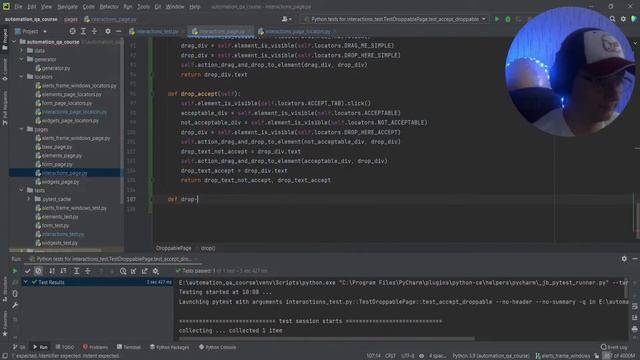
Task: Click the UTF-8 encoding in status bar
Action: (x=408, y=356)
